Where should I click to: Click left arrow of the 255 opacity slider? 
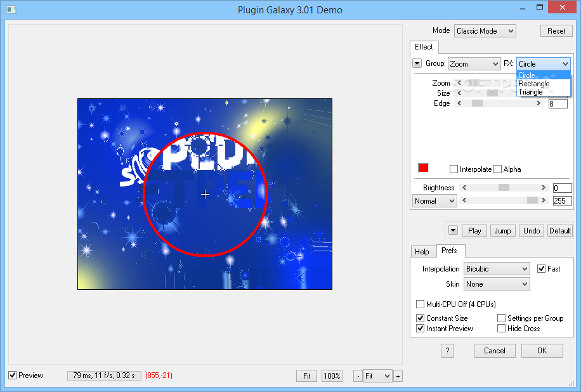[x=464, y=200]
